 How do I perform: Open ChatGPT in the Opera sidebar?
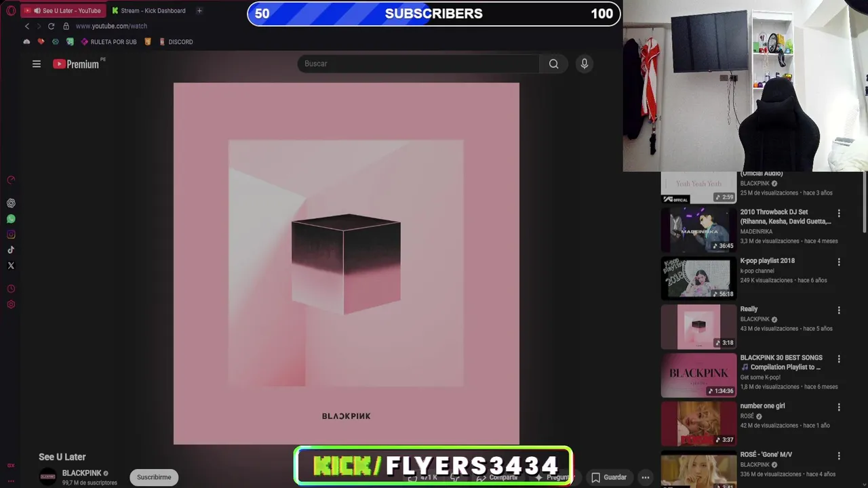point(11,203)
